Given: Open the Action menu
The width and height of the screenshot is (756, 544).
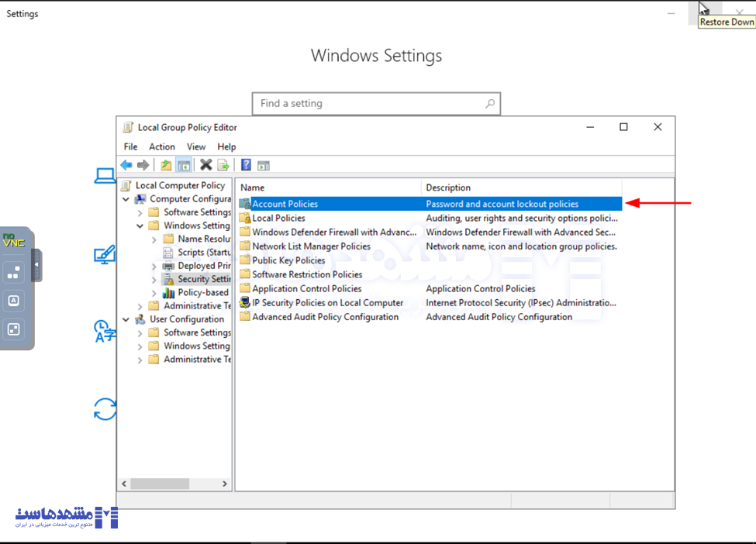Looking at the screenshot, I should [x=161, y=146].
